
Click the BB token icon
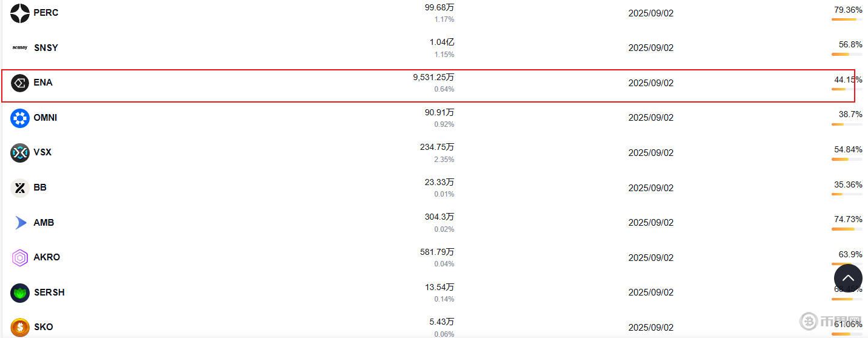pos(20,188)
